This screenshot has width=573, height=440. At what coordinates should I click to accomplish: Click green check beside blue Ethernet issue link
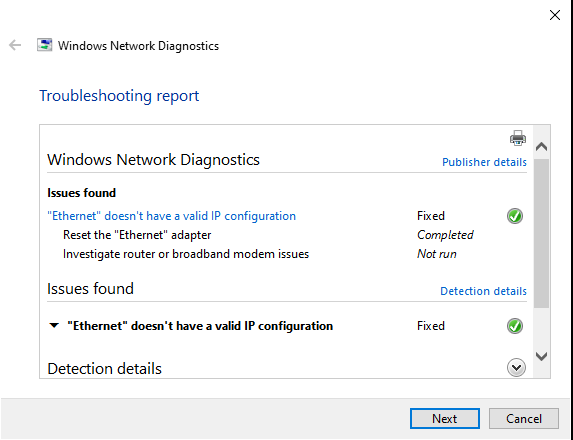click(515, 216)
